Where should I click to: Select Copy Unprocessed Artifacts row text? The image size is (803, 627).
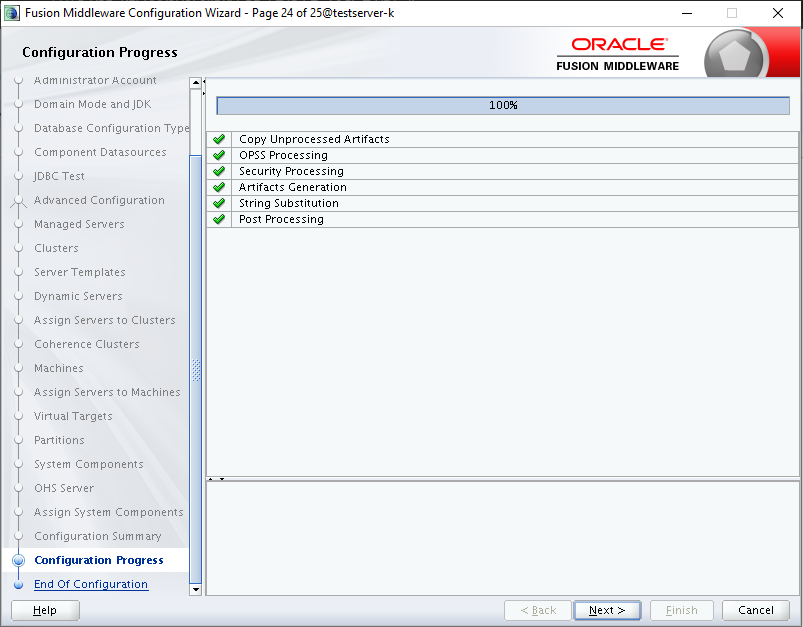(x=314, y=139)
